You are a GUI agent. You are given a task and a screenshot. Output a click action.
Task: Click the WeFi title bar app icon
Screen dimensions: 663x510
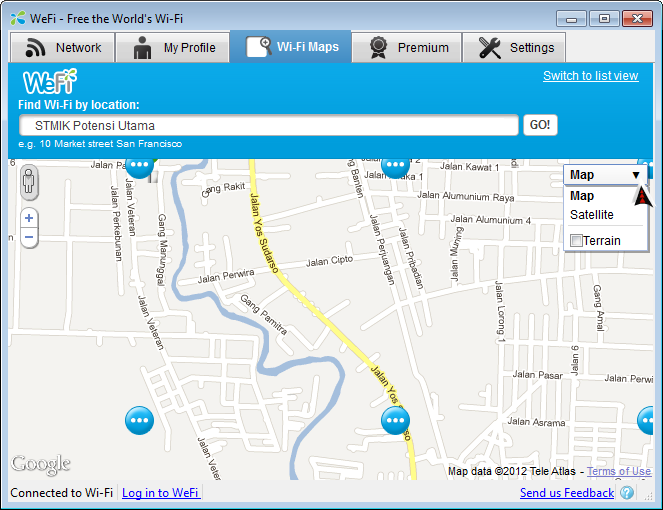click(x=18, y=19)
